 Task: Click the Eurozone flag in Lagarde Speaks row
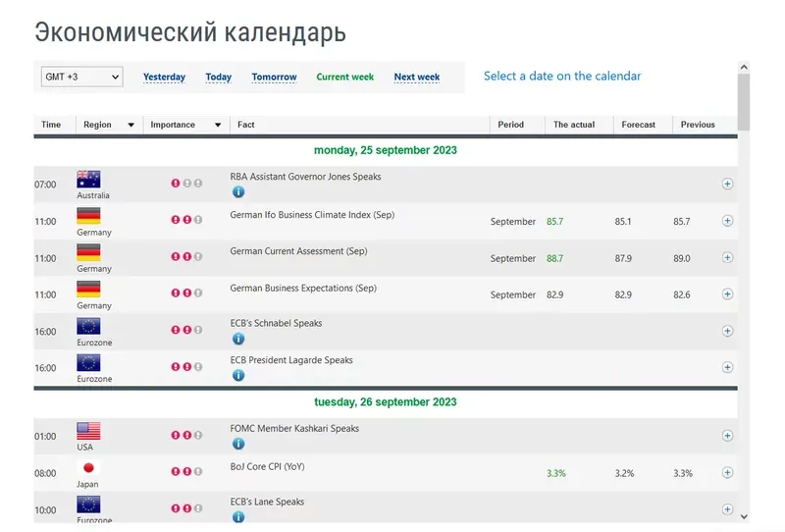pos(88,362)
